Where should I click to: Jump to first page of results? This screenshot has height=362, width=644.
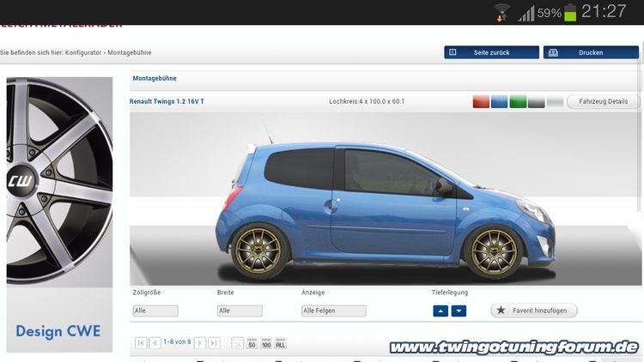point(141,343)
